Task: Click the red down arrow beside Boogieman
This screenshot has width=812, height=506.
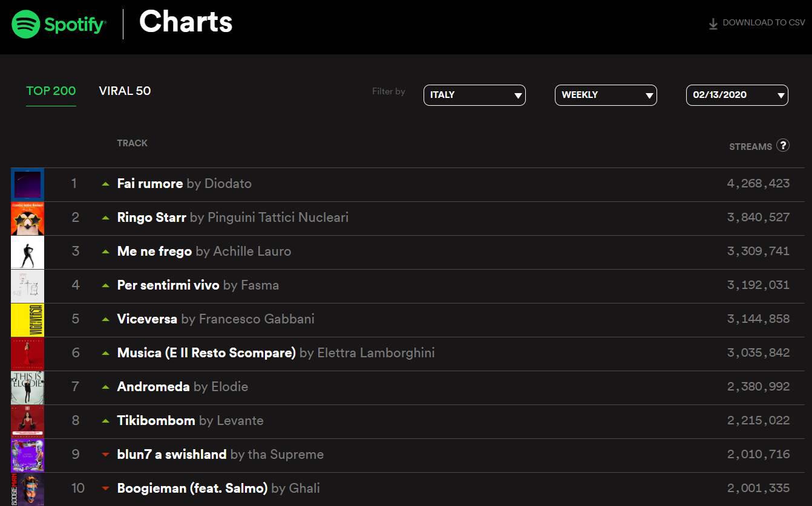Action: pyautogui.click(x=106, y=488)
